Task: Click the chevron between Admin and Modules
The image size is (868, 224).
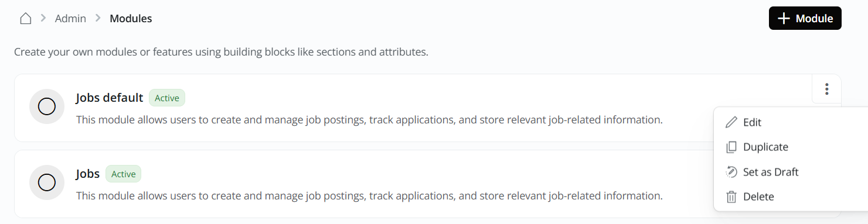Action: [98, 19]
